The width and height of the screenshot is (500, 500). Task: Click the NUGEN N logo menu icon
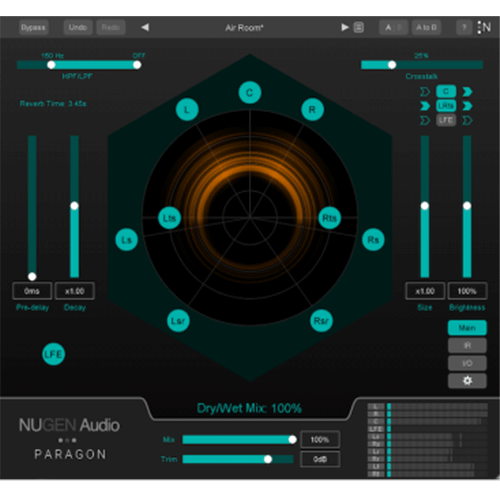(x=484, y=27)
